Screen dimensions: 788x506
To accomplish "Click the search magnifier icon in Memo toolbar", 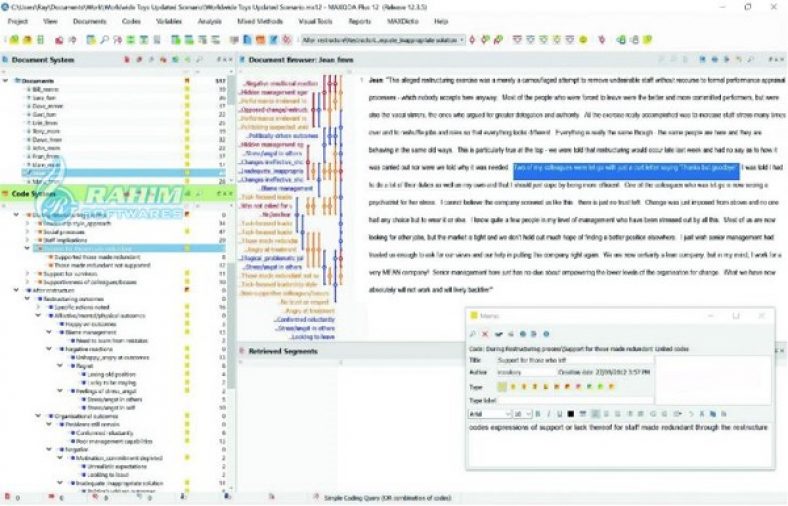I will [x=472, y=334].
